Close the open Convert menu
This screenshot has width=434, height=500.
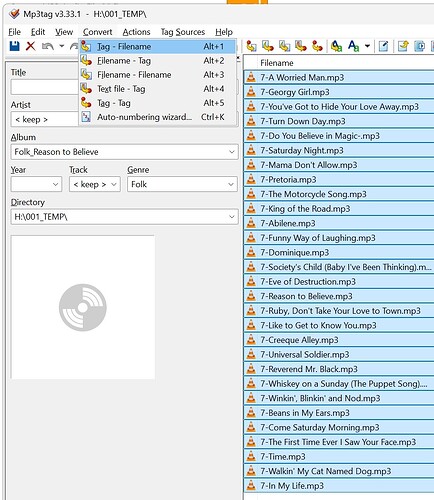[97, 32]
